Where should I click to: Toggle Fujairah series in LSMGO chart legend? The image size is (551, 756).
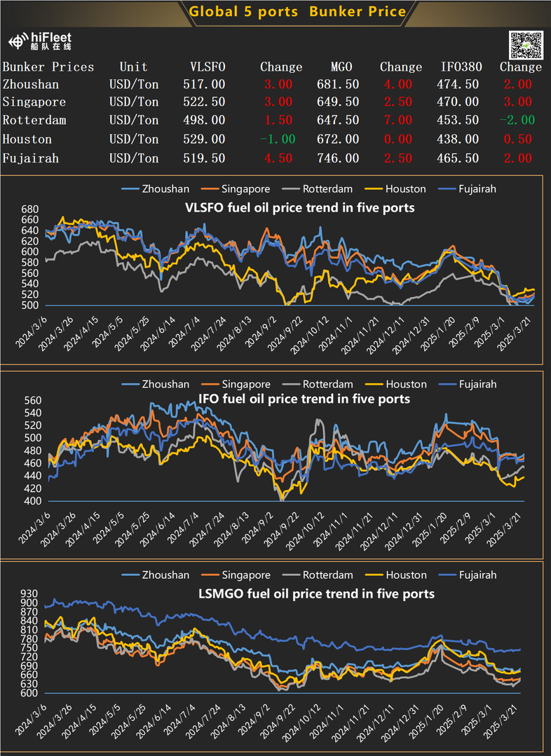coord(468,575)
